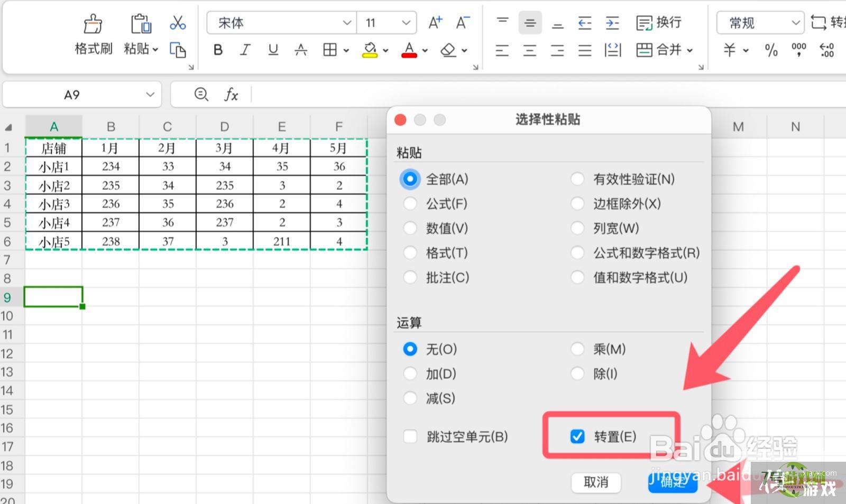The width and height of the screenshot is (846, 504).
Task: Expand the 粘贴 paste options arrow
Action: [x=155, y=50]
